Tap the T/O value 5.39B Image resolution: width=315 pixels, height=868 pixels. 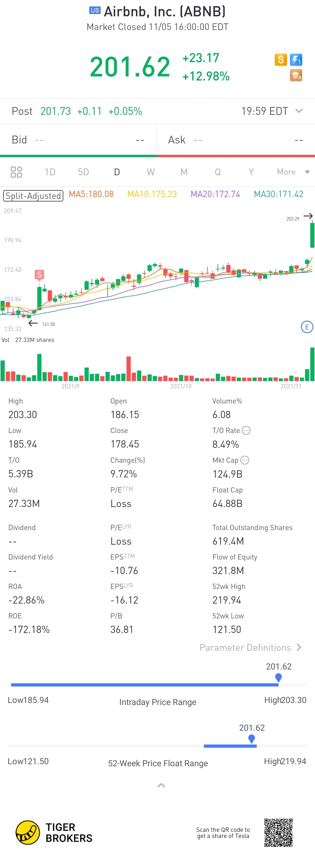[20, 474]
